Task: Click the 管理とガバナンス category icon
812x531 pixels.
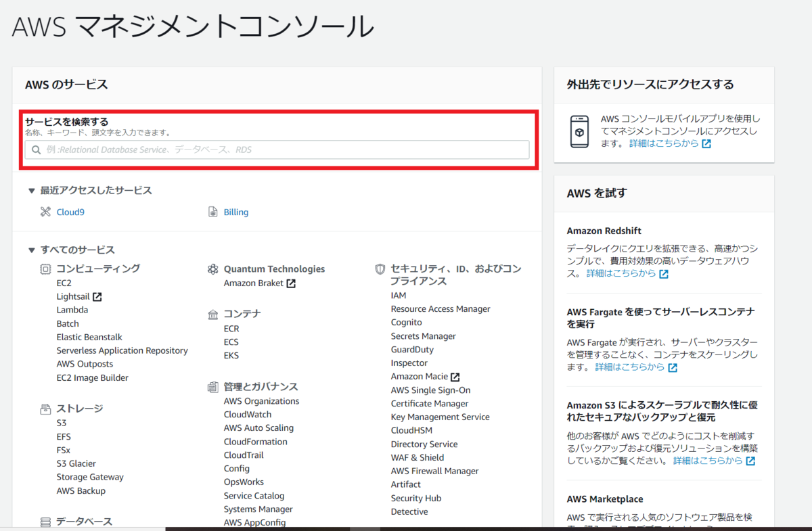Action: pyautogui.click(x=212, y=387)
